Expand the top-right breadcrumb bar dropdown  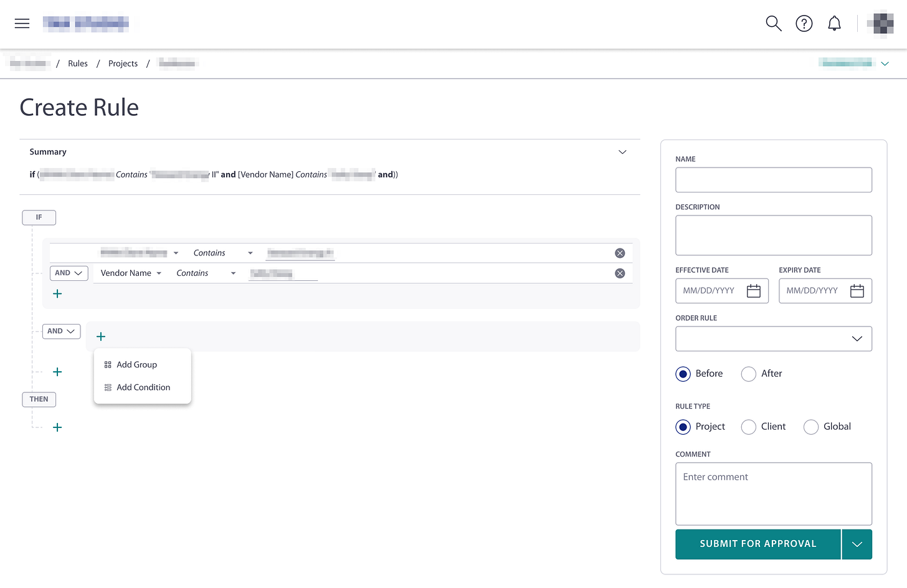885,64
